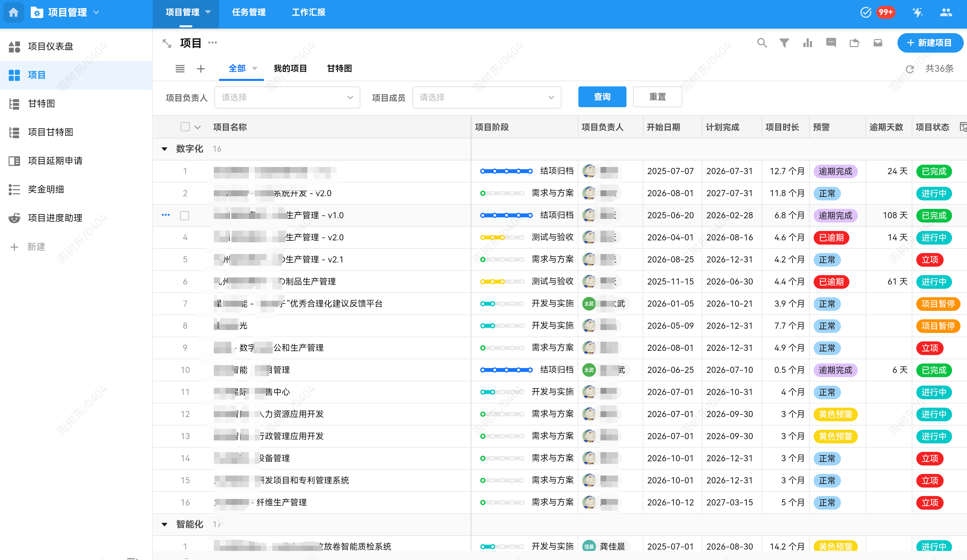Click the column settings icon at header end
Viewport: 967px width, 560px height.
click(963, 127)
